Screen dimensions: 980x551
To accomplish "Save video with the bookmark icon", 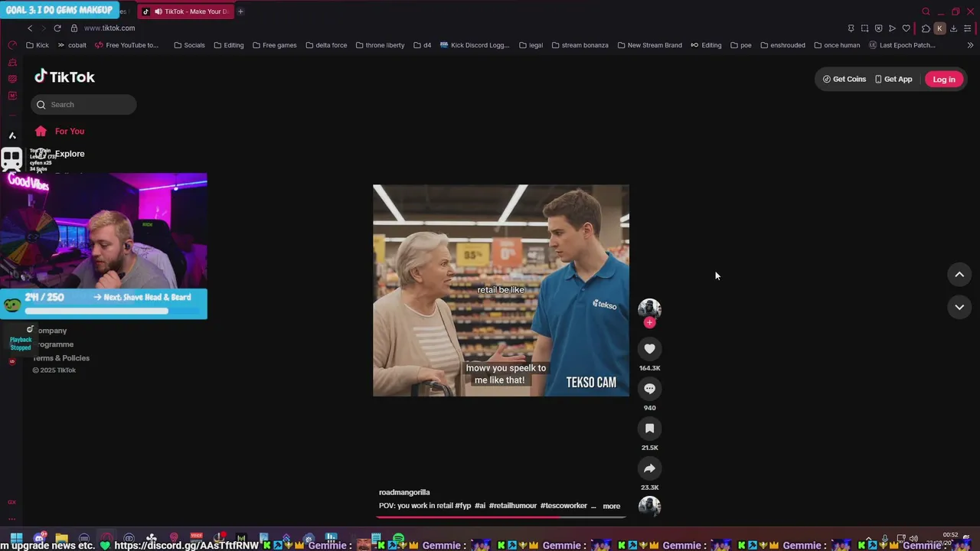I will 649,429.
